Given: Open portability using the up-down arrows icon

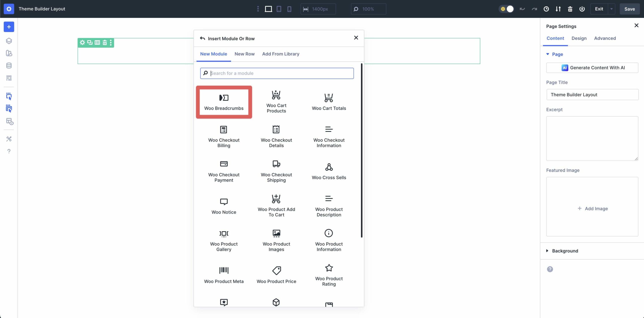Looking at the screenshot, I should 558,9.
